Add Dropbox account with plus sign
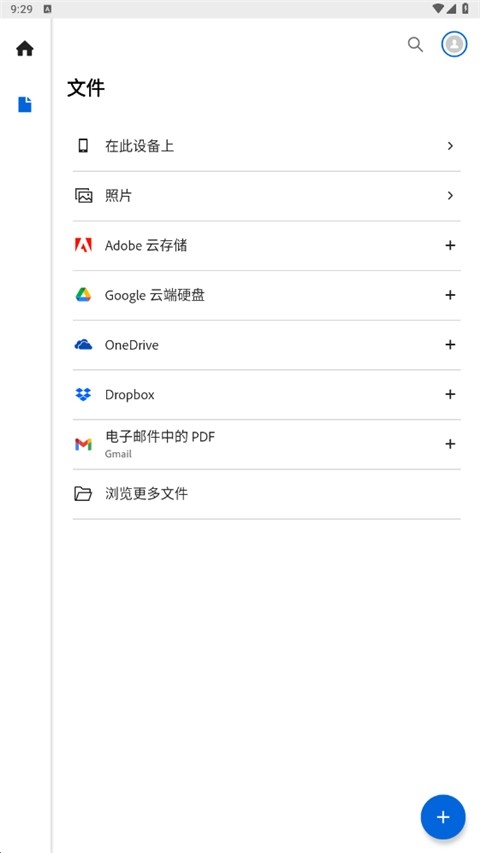Image resolution: width=480 pixels, height=853 pixels. tap(450, 394)
